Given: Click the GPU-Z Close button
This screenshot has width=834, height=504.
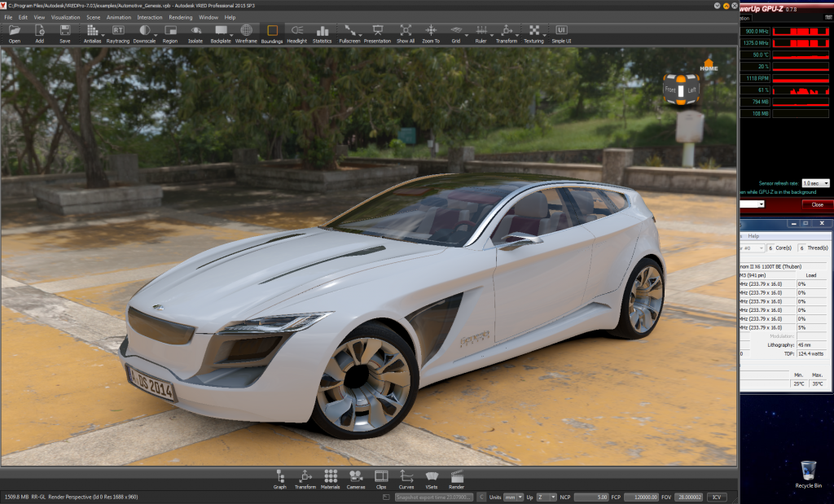Looking at the screenshot, I should click(817, 204).
